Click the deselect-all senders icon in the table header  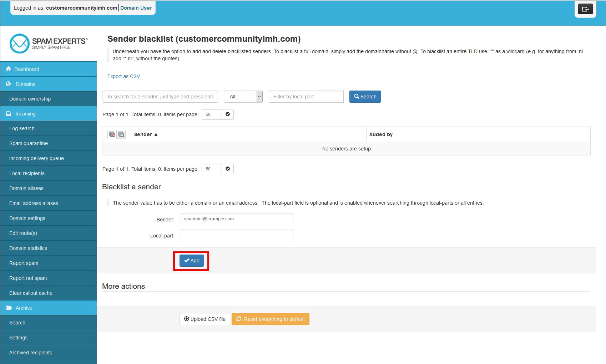click(x=121, y=134)
